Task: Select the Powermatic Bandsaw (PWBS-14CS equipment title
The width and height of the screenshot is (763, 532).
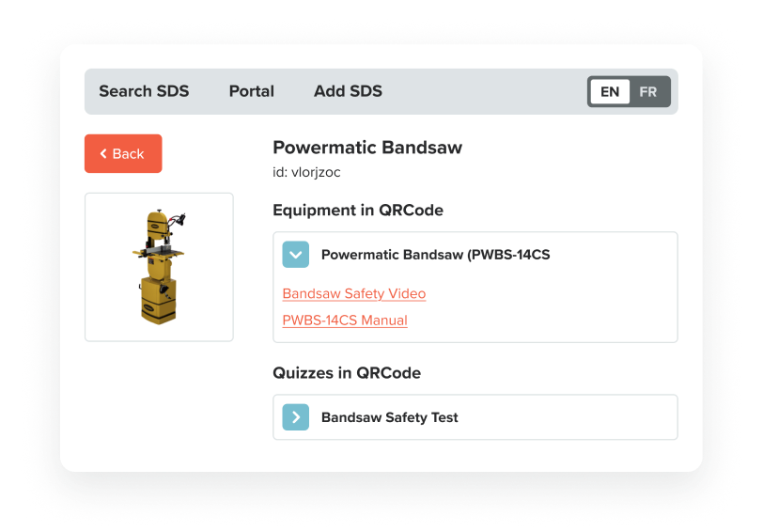Action: coord(435,255)
